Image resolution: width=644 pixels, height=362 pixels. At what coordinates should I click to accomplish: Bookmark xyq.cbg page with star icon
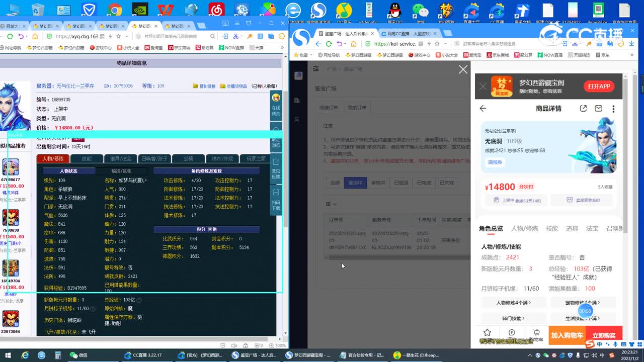click(x=118, y=36)
